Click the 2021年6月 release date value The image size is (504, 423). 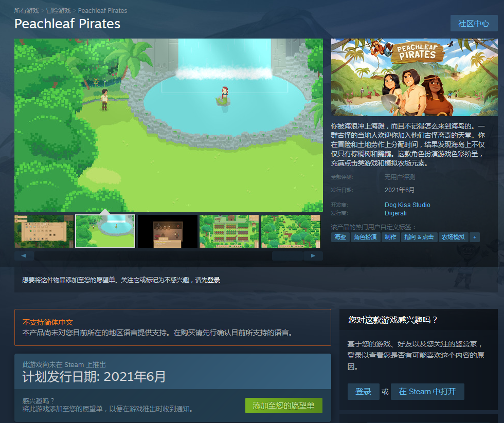[x=400, y=190]
